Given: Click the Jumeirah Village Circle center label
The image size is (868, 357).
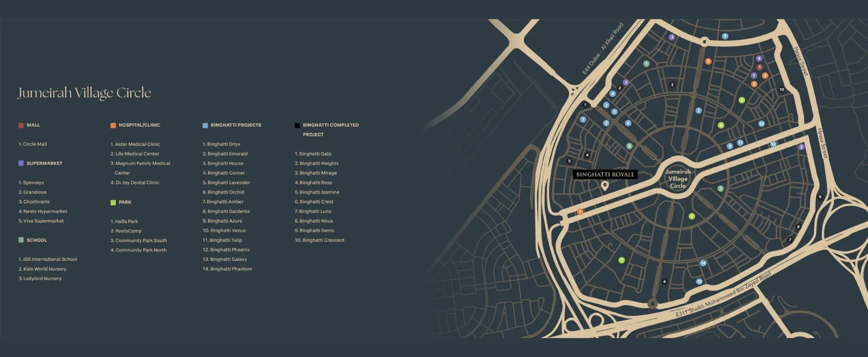Looking at the screenshot, I should point(678,178).
